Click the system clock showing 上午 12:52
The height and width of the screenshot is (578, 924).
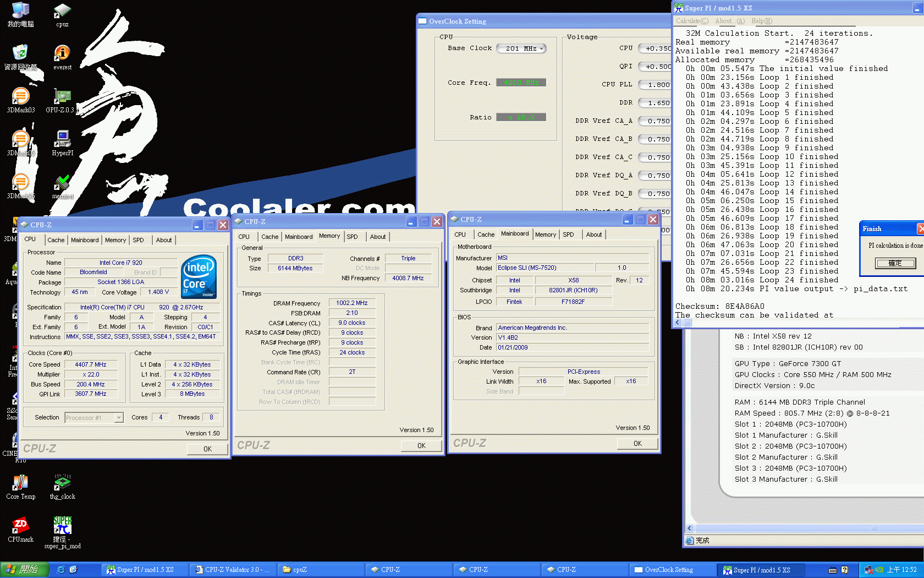click(x=902, y=570)
